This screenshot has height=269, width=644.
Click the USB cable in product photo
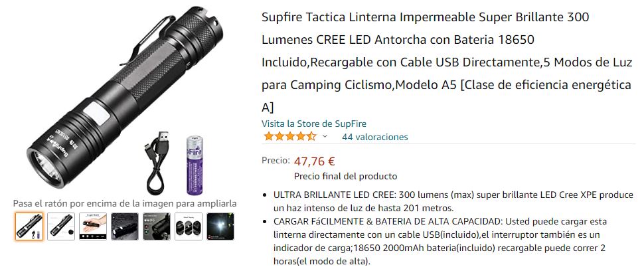pos(157,163)
